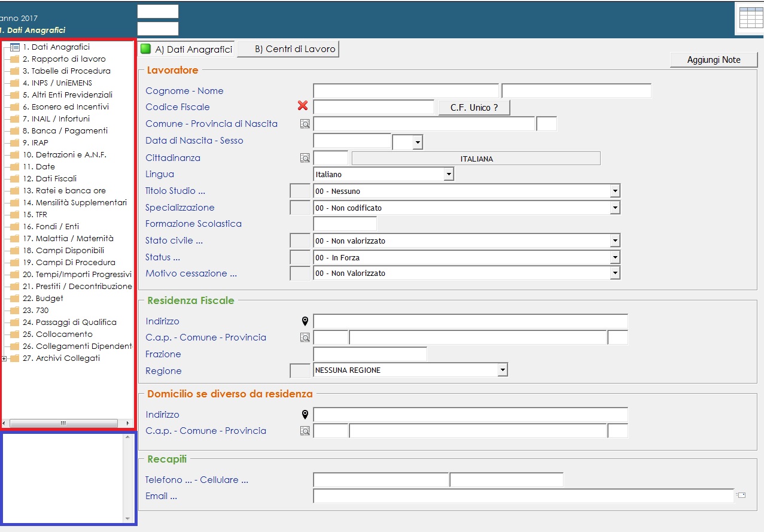The height and width of the screenshot is (532, 764).
Task: Click the envelope icon beside Email field
Action: (741, 495)
